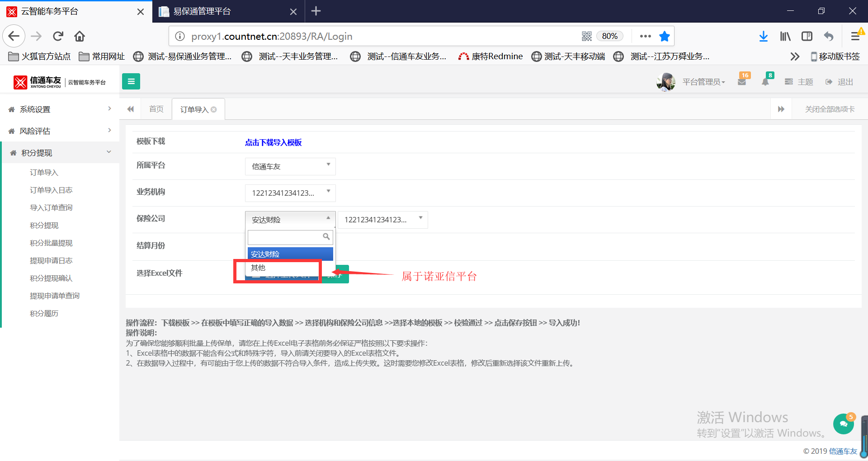868x461 pixels.
Task: Open the mail envelope notifications icon
Action: 742,82
